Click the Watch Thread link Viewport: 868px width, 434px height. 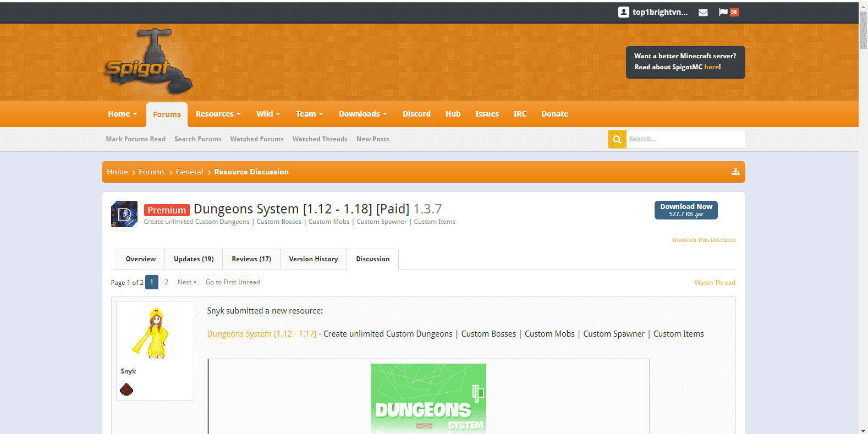pyautogui.click(x=715, y=283)
